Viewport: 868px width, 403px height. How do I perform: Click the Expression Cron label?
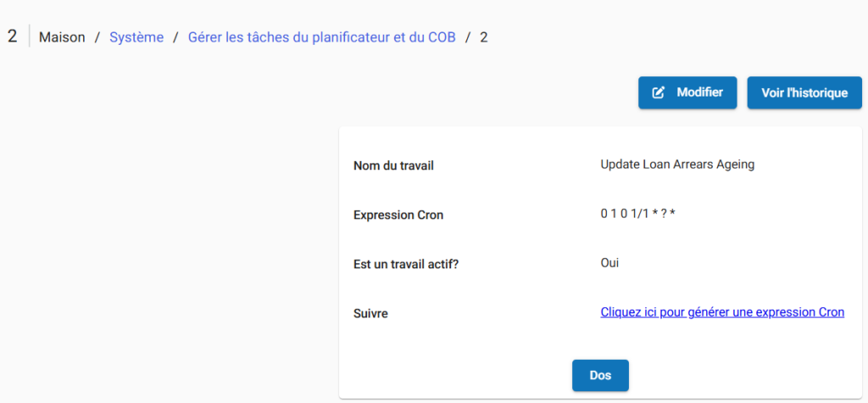coord(398,215)
